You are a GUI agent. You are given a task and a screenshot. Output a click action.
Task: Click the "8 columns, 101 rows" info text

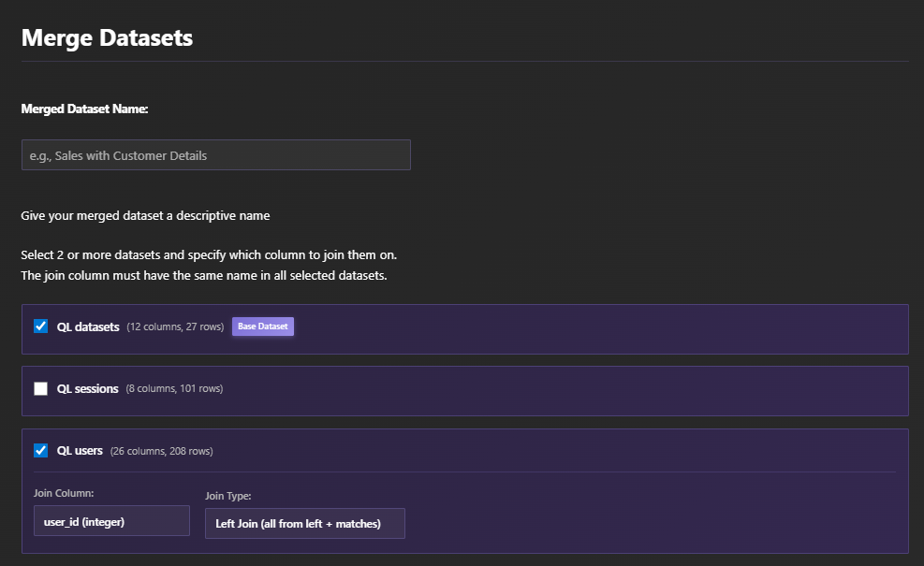pyautogui.click(x=174, y=389)
